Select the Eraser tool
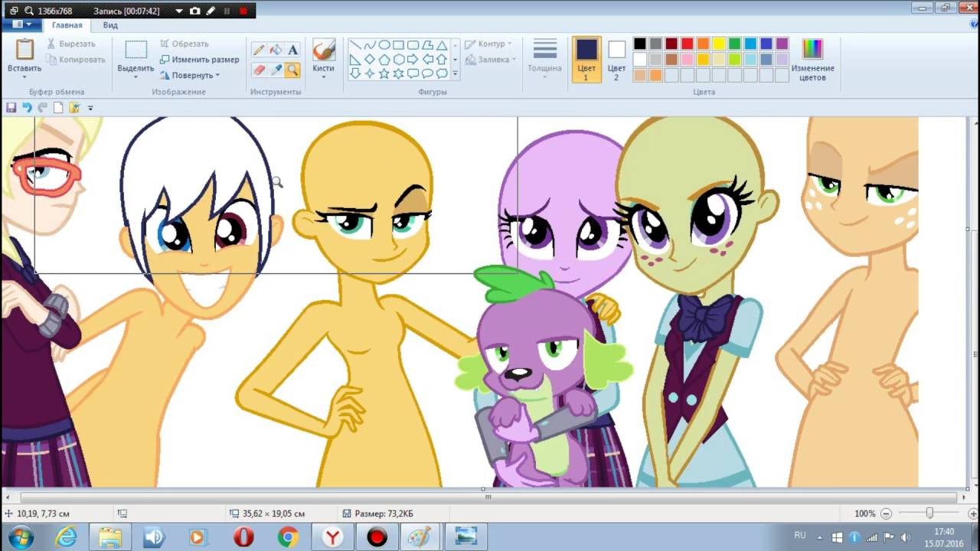Viewport: 980px width, 551px height. (259, 70)
